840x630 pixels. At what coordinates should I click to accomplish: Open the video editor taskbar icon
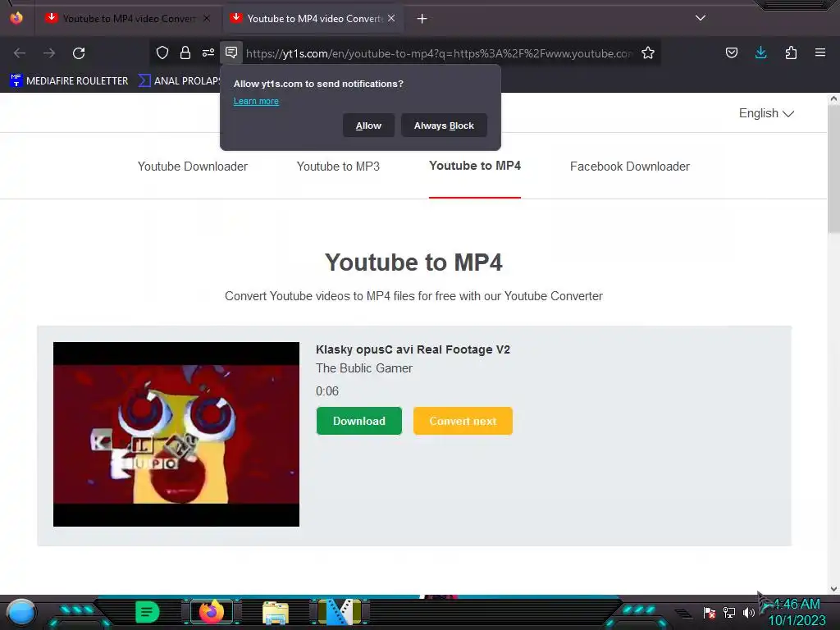click(339, 612)
